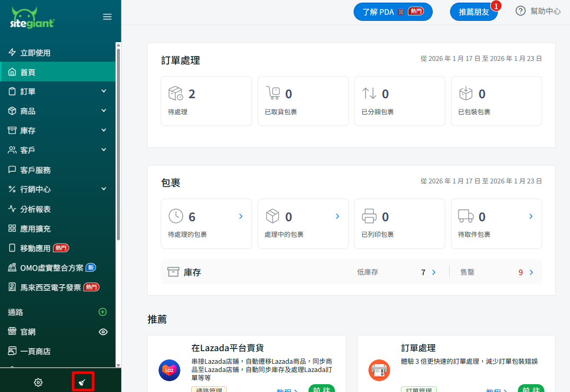Click the printer icon beside 訂單處理 recommendation

(379, 370)
